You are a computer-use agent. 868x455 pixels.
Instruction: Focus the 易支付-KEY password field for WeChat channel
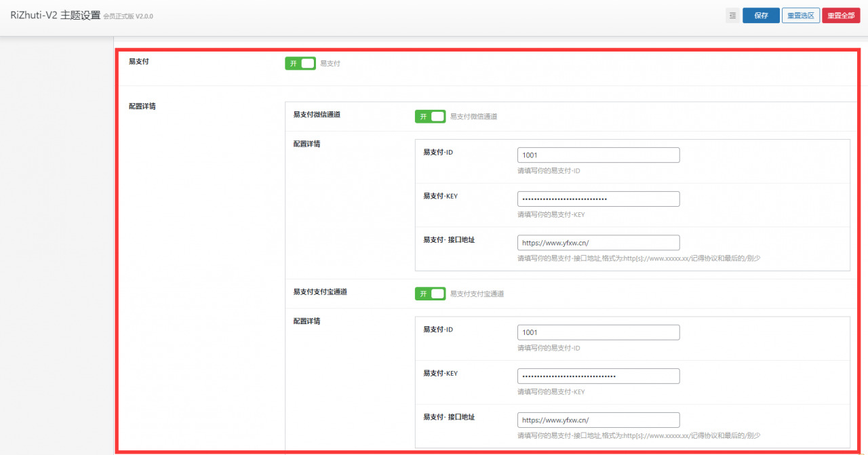pos(597,199)
